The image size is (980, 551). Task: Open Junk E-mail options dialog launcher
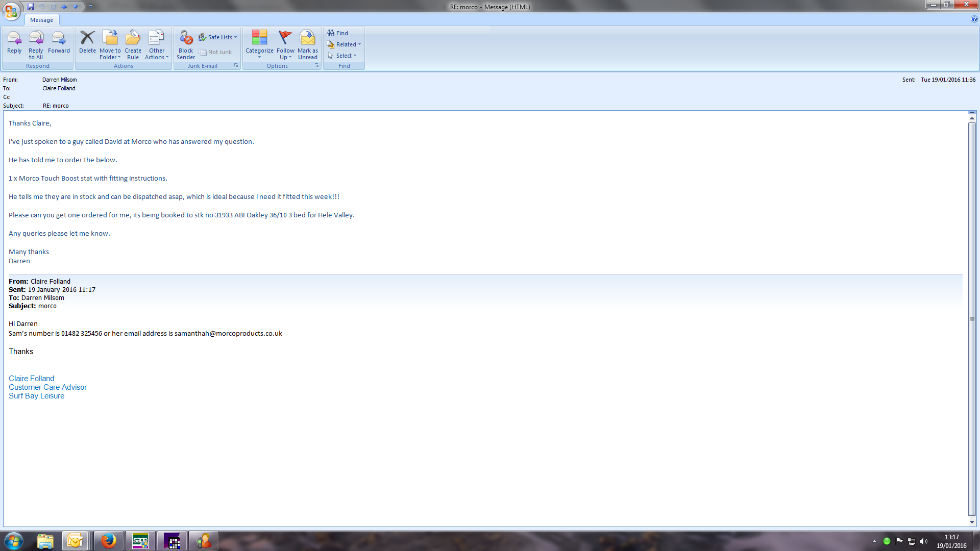tap(236, 66)
